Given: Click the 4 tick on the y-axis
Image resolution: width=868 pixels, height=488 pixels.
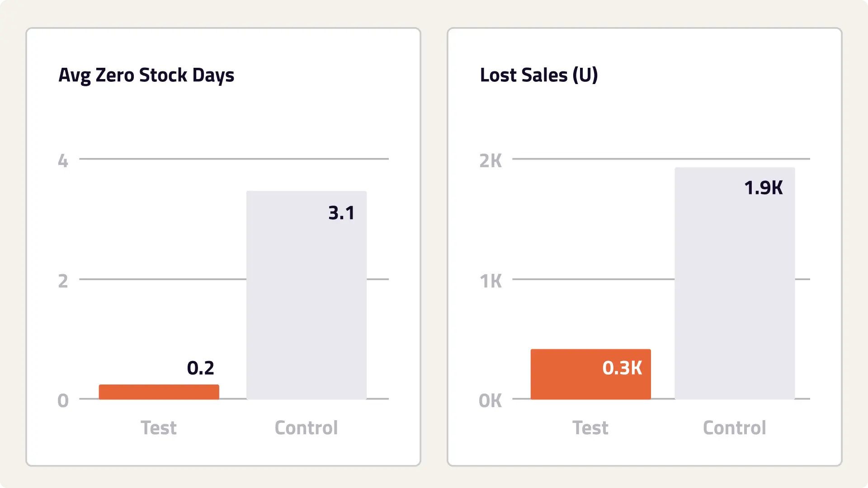Looking at the screenshot, I should coord(63,161).
